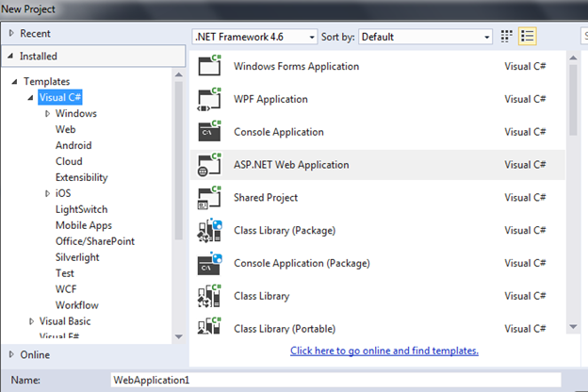The width and height of the screenshot is (588, 392).
Task: Select the Console Application (Package) template name
Action: [302, 263]
